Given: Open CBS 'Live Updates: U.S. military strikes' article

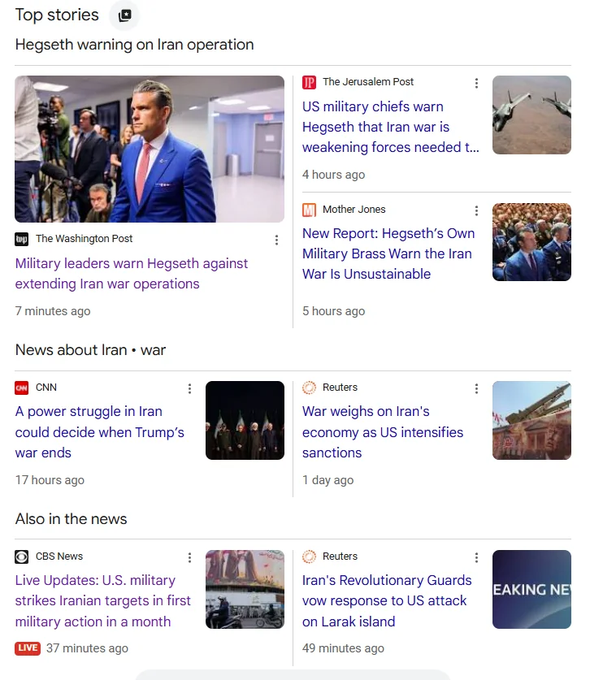Looking at the screenshot, I should [x=103, y=601].
